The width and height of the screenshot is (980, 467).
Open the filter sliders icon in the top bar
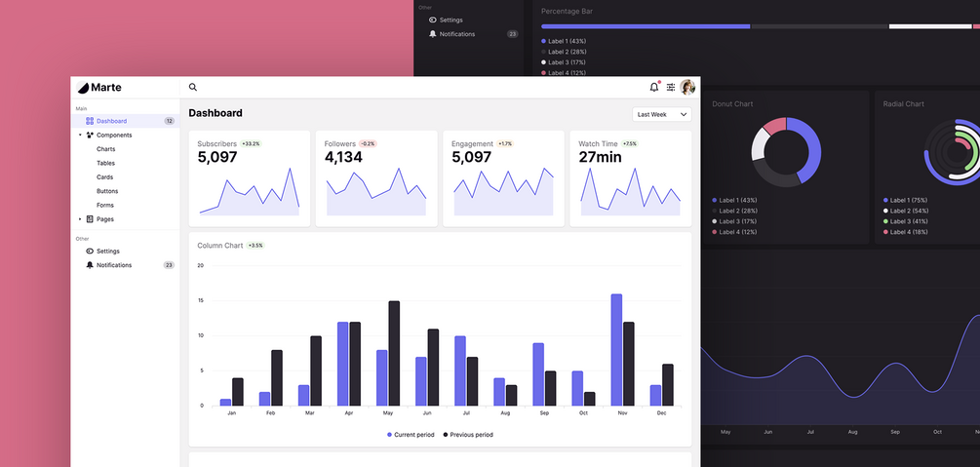pyautogui.click(x=671, y=88)
